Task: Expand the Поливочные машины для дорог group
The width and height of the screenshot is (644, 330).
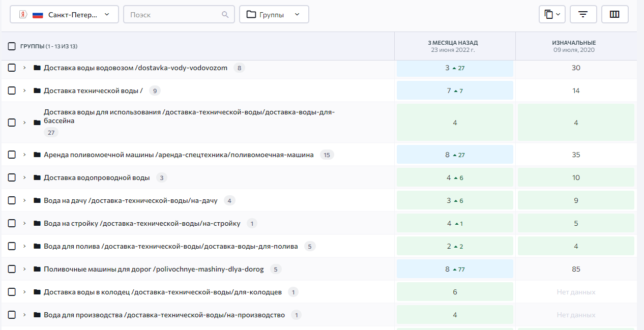Action: pos(24,269)
